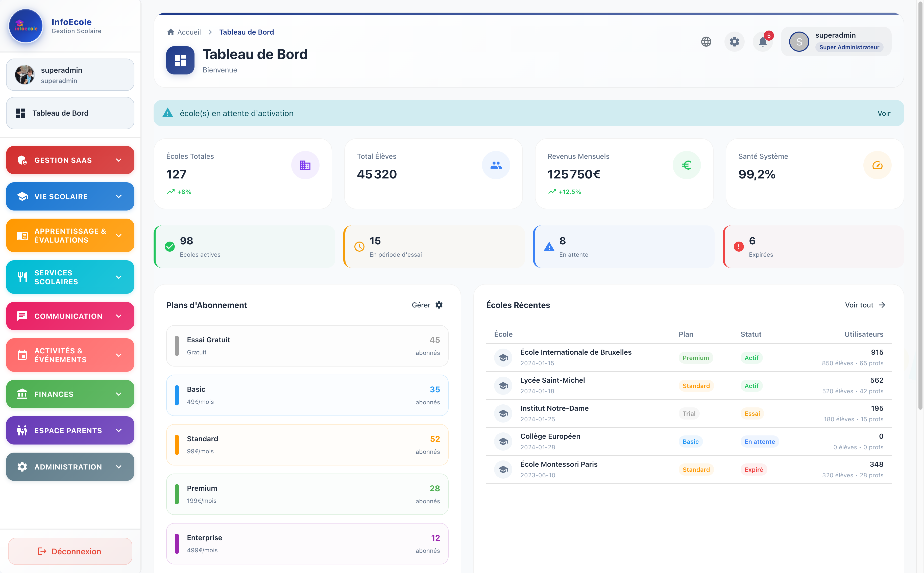This screenshot has height=573, width=924.
Task: Open Tableau de Bord sidebar item
Action: pos(70,113)
